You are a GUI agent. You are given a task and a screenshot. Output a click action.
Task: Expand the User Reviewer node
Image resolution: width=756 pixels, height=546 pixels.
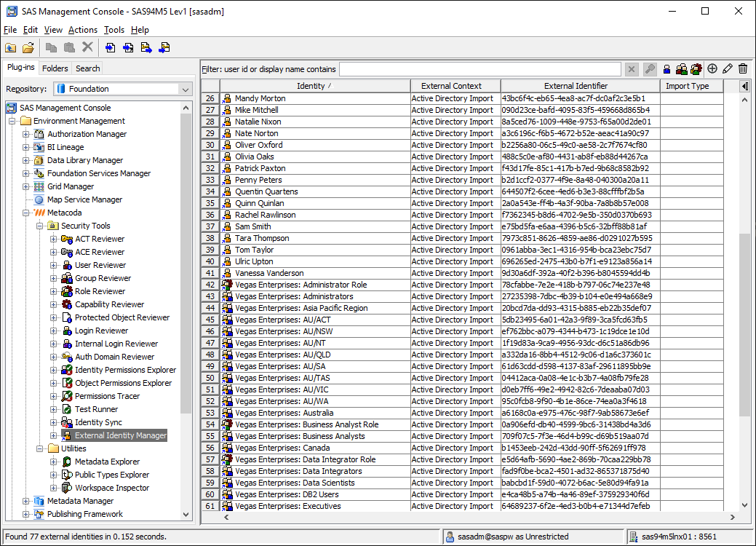[54, 265]
